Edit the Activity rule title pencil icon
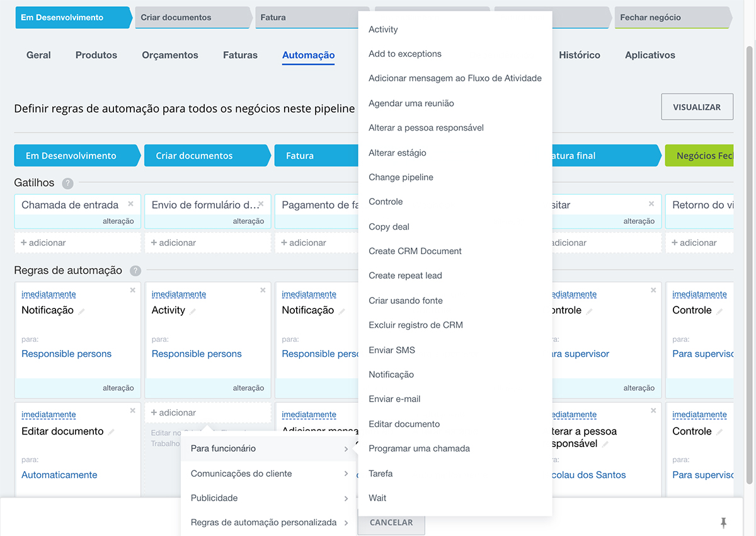The image size is (756, 536). coord(193,311)
